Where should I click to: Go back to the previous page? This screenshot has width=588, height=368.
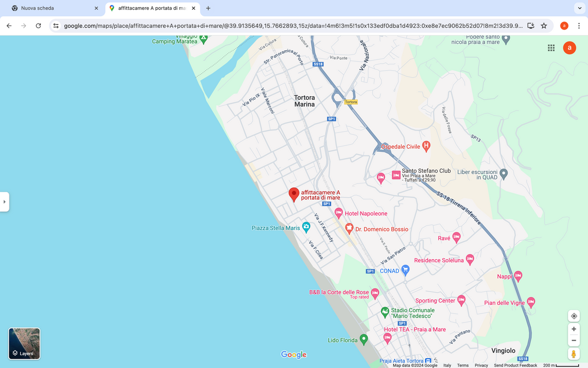click(9, 26)
